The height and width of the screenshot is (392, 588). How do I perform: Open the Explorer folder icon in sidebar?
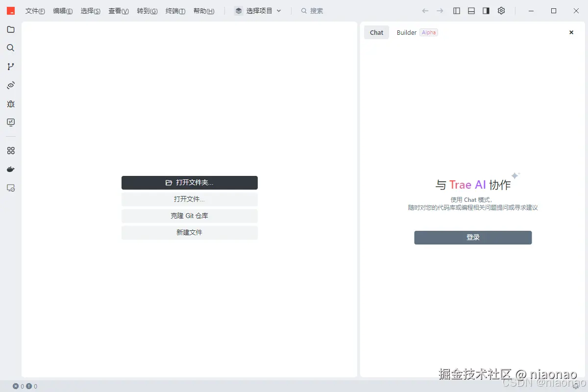pos(11,29)
